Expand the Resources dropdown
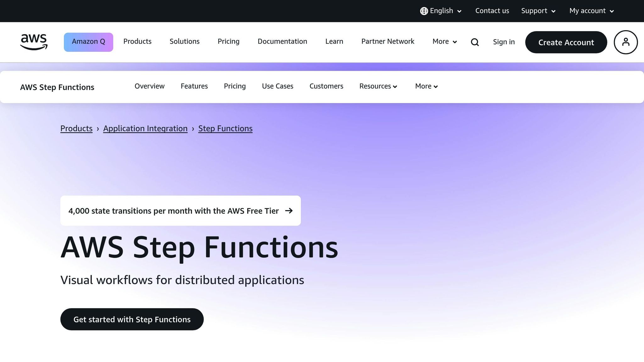Image resolution: width=644 pixels, height=362 pixels. tap(378, 86)
